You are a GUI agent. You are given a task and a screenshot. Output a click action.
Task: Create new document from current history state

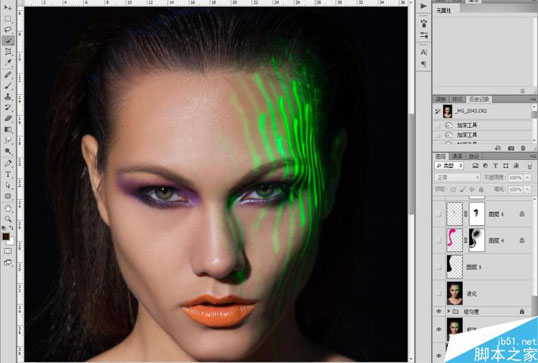click(x=498, y=148)
